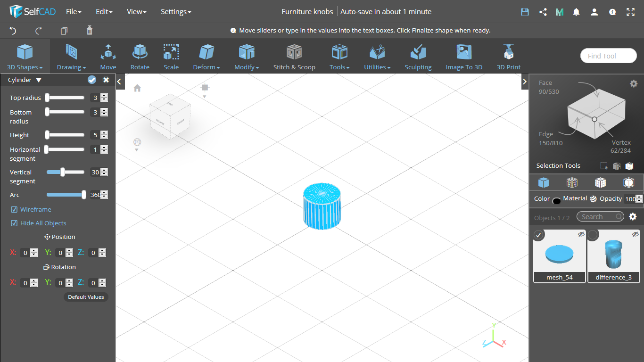Finalize the cylinder with checkmark
Image resolution: width=644 pixels, height=362 pixels.
[x=92, y=80]
